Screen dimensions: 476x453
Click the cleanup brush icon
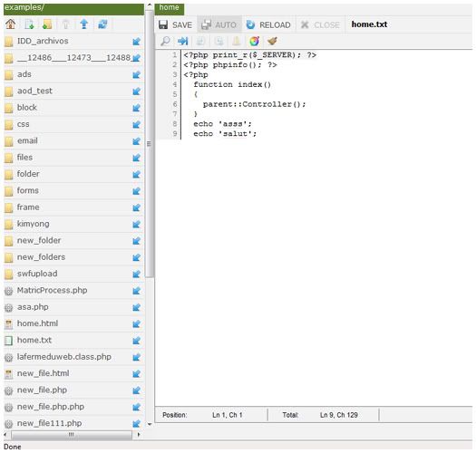coord(272,41)
